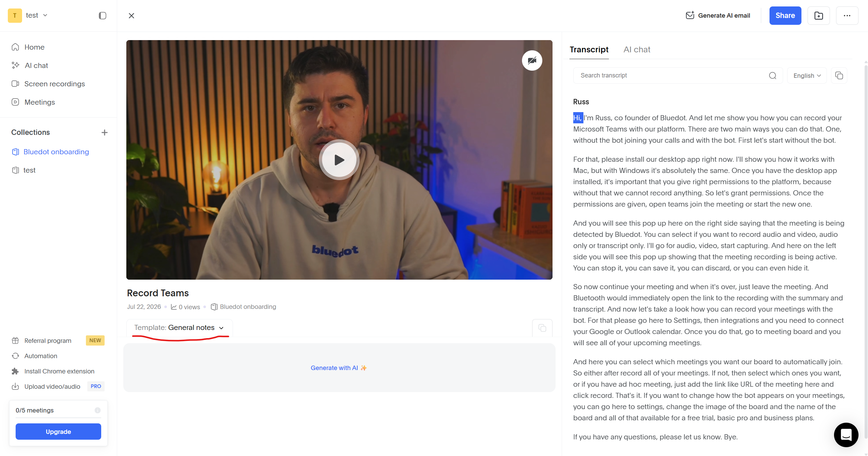Close the recording view with X
The image size is (868, 456).
coord(131,16)
